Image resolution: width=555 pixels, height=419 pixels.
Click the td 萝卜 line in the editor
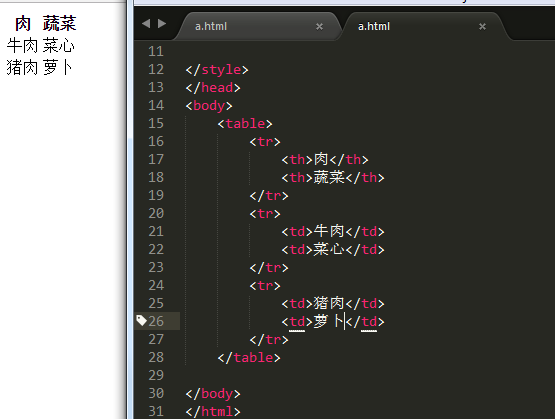tap(333, 322)
